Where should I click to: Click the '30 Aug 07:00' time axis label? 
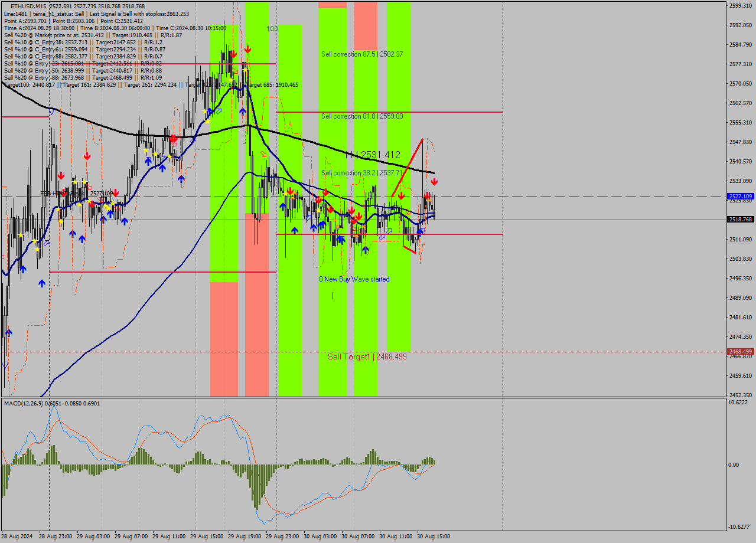click(358, 537)
